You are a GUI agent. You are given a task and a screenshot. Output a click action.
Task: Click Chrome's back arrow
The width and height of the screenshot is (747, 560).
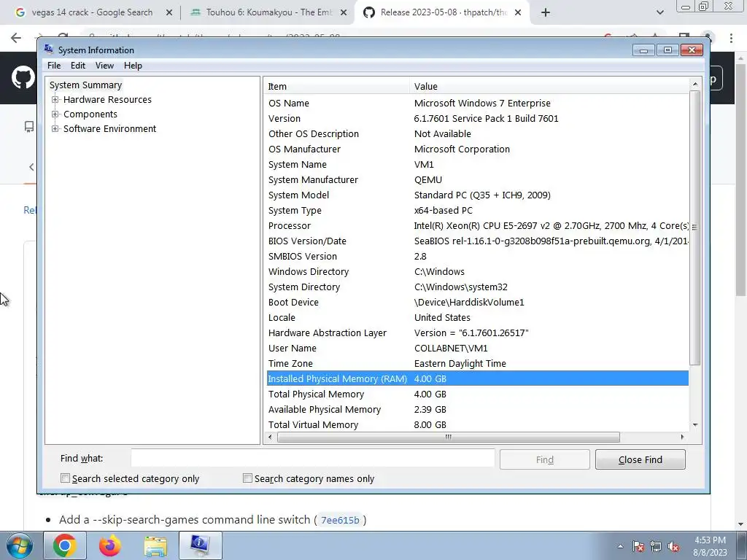[x=16, y=38]
